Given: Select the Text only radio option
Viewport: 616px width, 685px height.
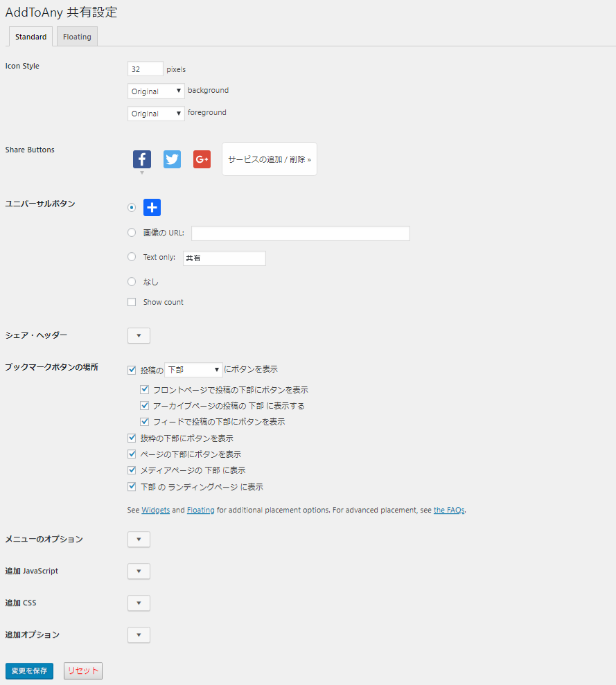Looking at the screenshot, I should pos(132,257).
